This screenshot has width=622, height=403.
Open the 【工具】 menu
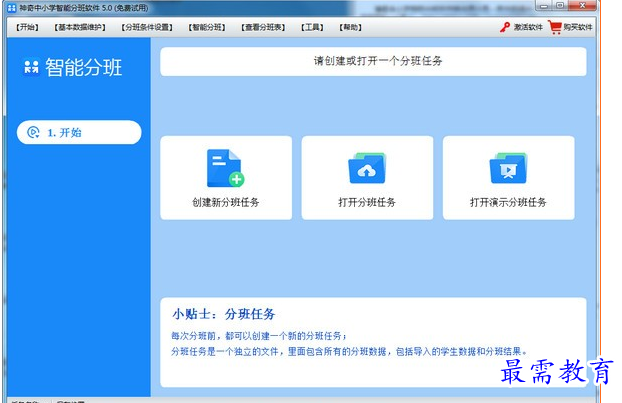tap(312, 27)
